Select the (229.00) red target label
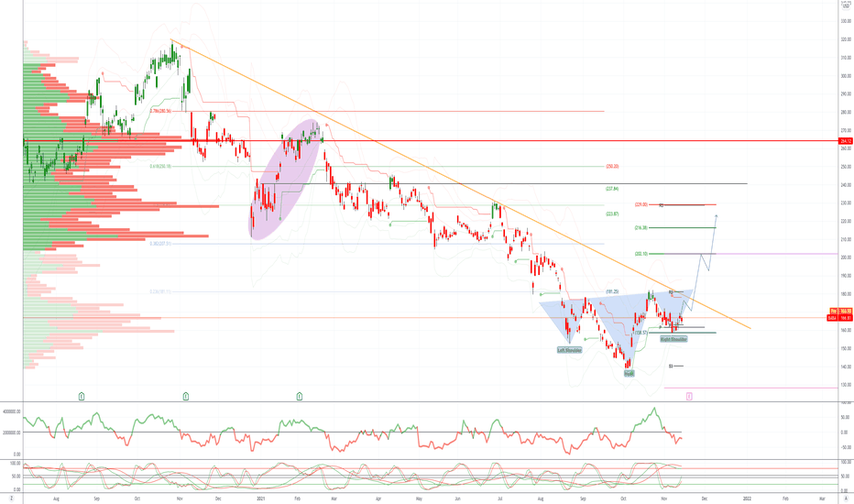Screen dimensions: 854x504 pos(641,205)
